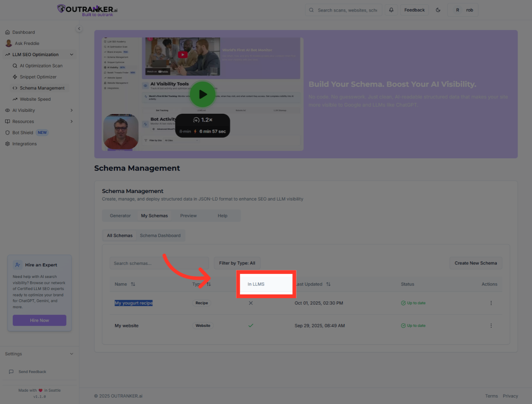Open the Preview tab
The image size is (532, 404).
pyautogui.click(x=188, y=216)
